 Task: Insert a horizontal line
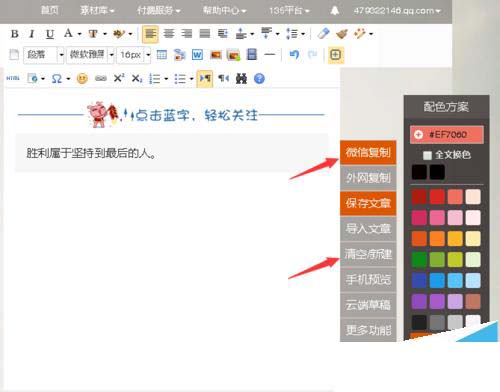coord(270,55)
